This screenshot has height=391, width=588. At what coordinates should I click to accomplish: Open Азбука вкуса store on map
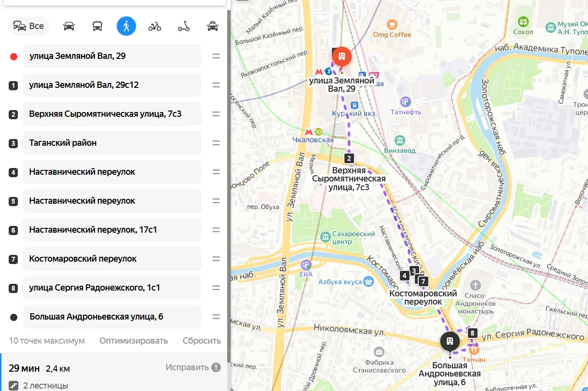(x=369, y=281)
